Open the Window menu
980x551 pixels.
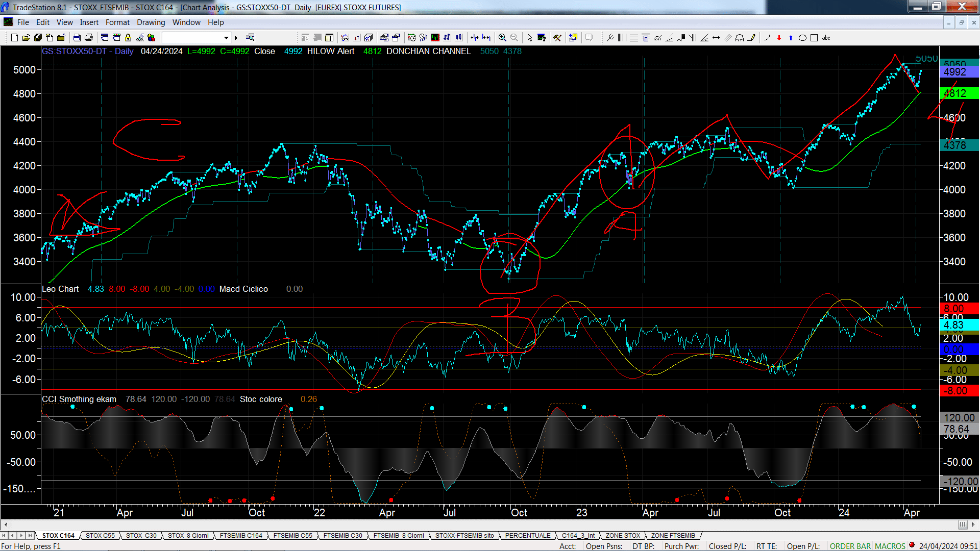(x=186, y=22)
